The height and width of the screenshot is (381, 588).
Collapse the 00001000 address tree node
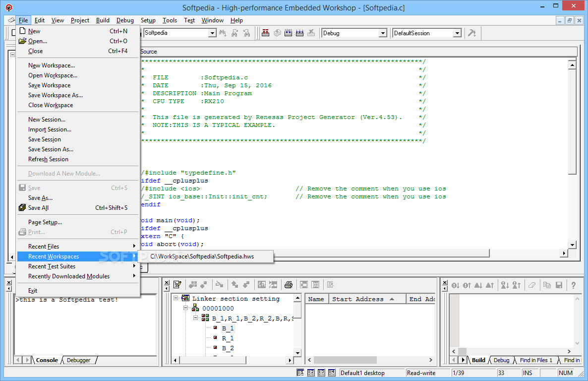(186, 309)
